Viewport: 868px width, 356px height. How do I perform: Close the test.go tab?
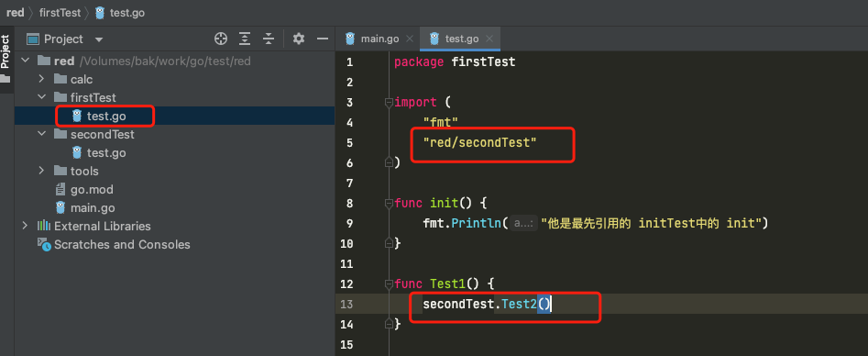pyautogui.click(x=489, y=39)
